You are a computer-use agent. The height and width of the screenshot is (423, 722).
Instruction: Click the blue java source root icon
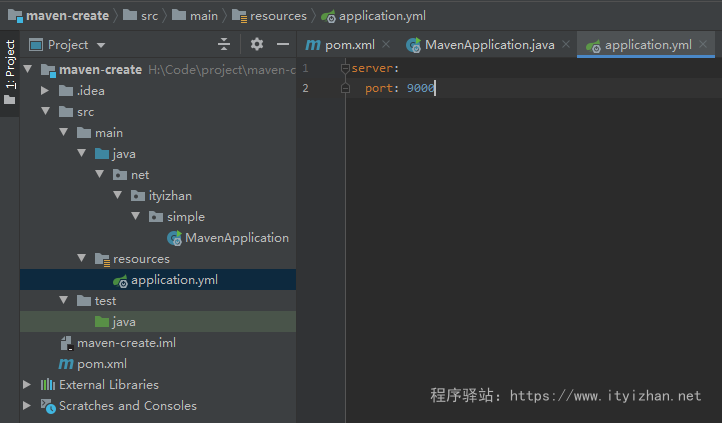coord(102,153)
